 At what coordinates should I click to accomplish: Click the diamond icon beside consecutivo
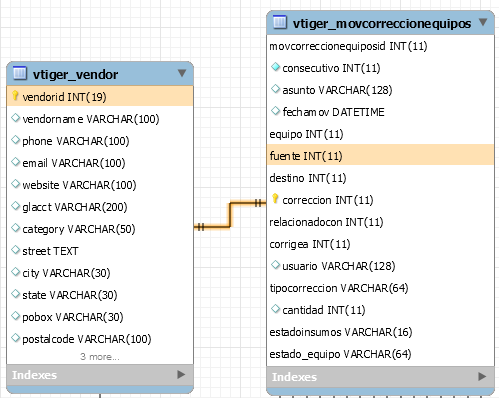[x=275, y=67]
